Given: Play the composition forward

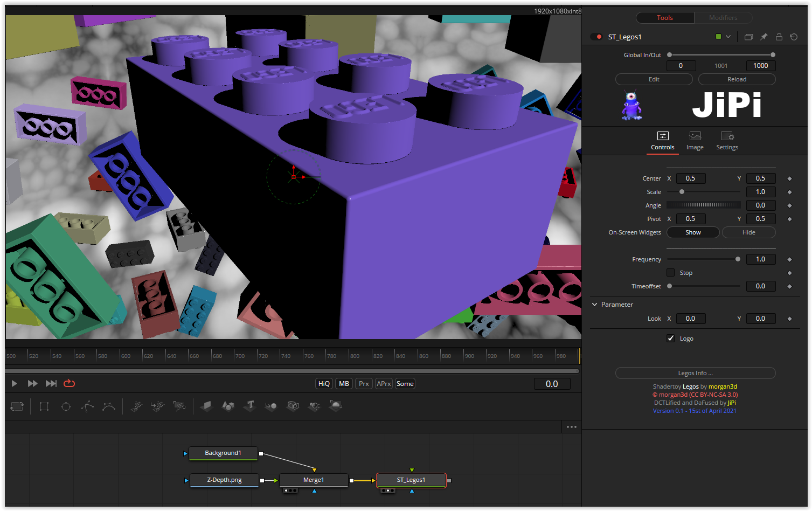Looking at the screenshot, I should [15, 383].
